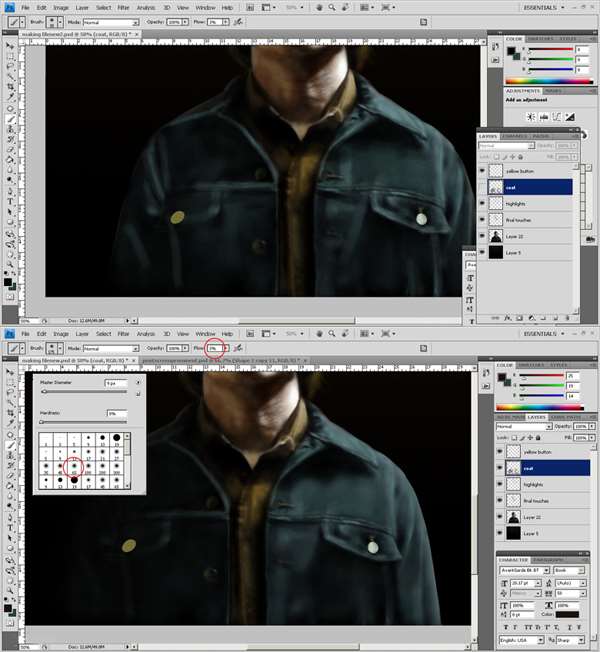Viewport: 600px width, 652px height.
Task: Switch to the Swatches tab in top Color panel
Action: point(541,39)
